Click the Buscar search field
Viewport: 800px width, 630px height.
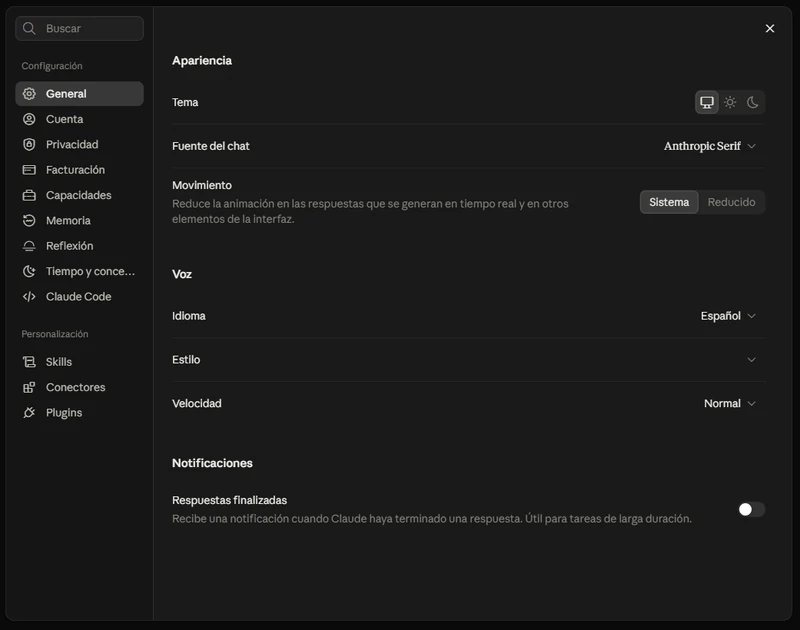pos(80,29)
